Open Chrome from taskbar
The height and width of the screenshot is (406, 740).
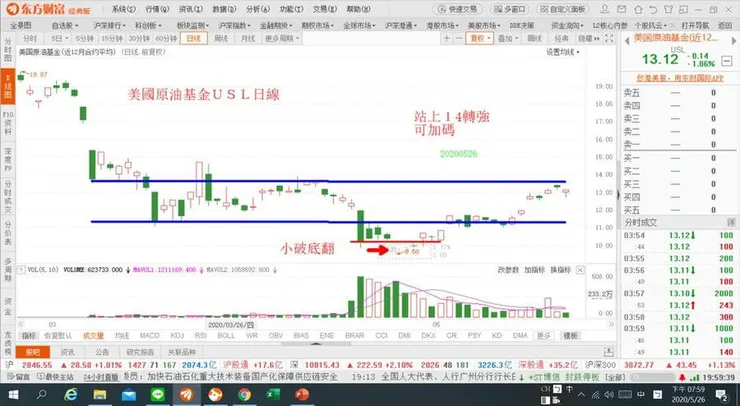pos(244,394)
